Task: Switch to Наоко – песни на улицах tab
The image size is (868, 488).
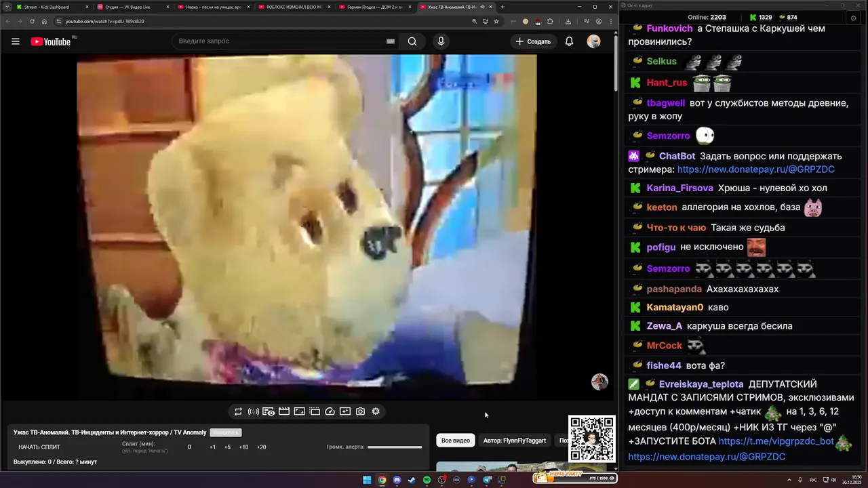Action: pos(213,7)
